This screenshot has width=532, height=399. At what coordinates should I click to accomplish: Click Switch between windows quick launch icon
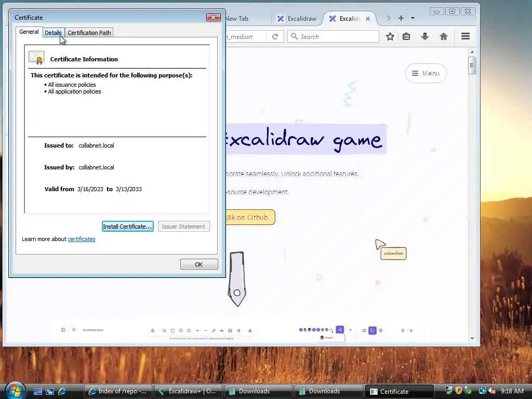point(49,391)
